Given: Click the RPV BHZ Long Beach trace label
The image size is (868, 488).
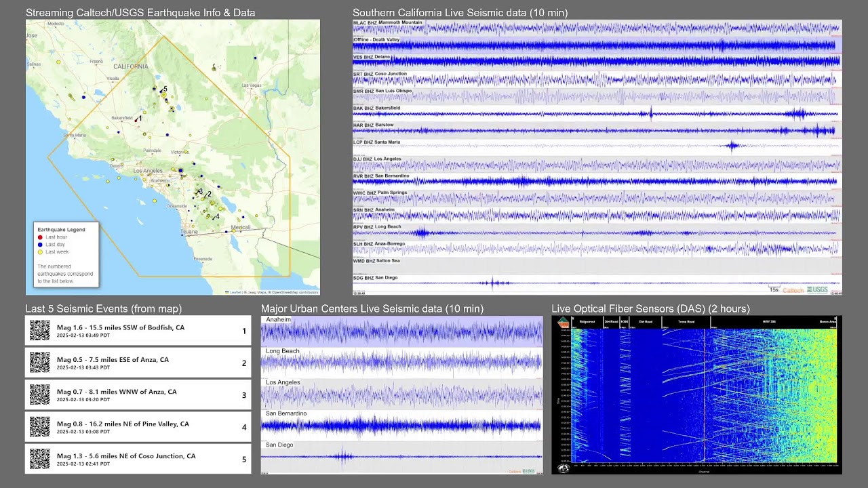Looking at the screenshot, I should tap(378, 227).
